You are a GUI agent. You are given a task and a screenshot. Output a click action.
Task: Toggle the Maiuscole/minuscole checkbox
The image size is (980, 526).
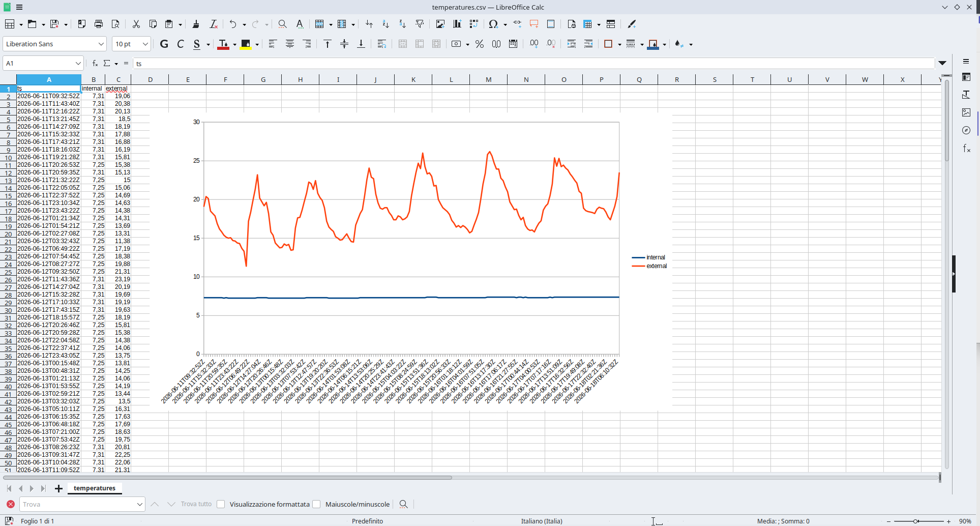(x=316, y=504)
